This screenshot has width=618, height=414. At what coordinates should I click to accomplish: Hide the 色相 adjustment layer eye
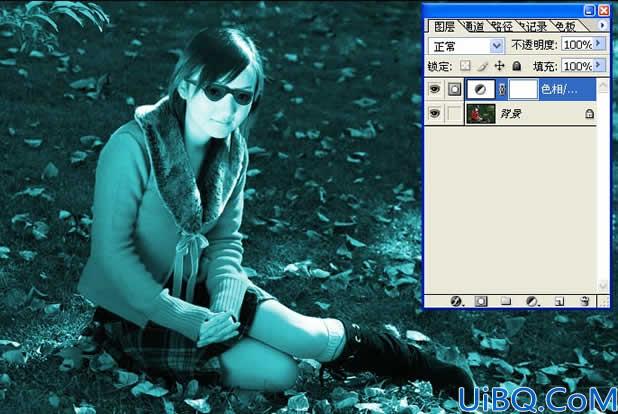point(435,90)
